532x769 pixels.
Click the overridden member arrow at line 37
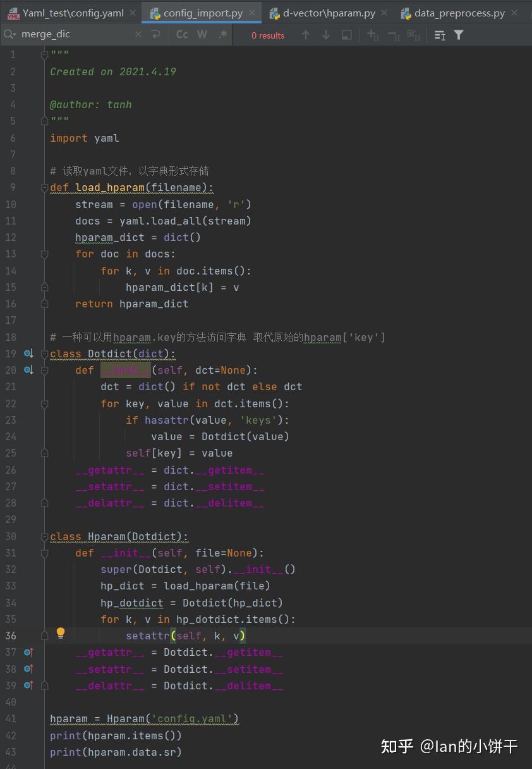(x=28, y=652)
